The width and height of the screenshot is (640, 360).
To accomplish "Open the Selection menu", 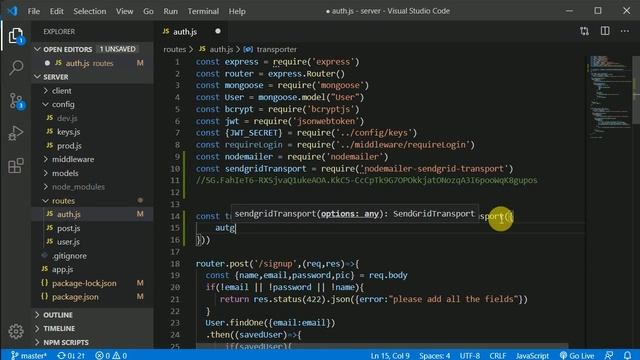I will pos(90,11).
